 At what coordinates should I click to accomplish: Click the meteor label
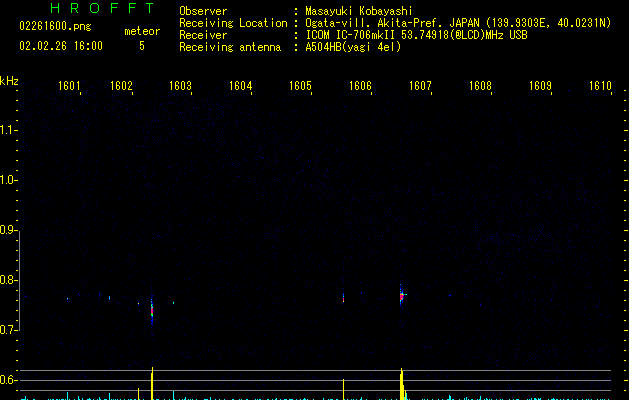point(142,31)
